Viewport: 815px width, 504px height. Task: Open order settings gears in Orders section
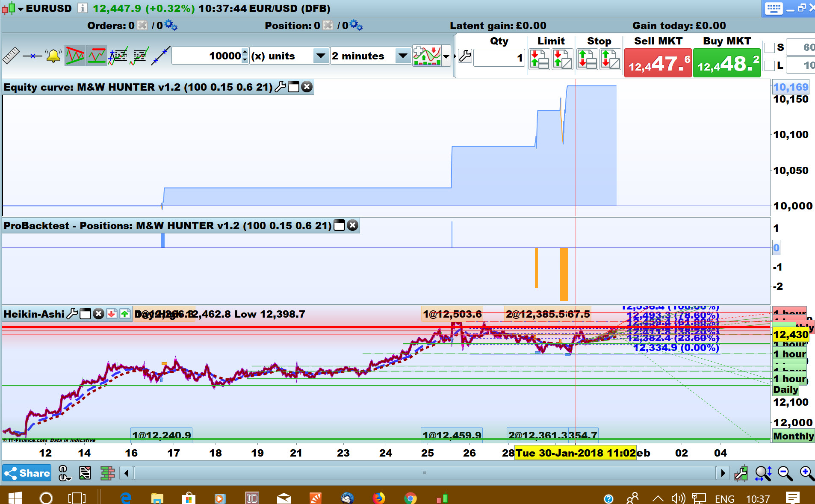coord(171,25)
